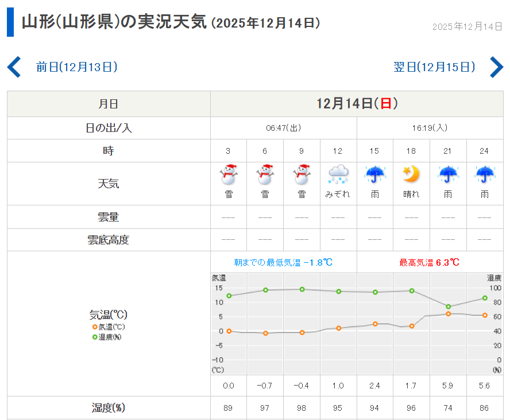Click the left arrow for previous day
Image resolution: width=510 pixels, height=420 pixels.
coord(14,67)
